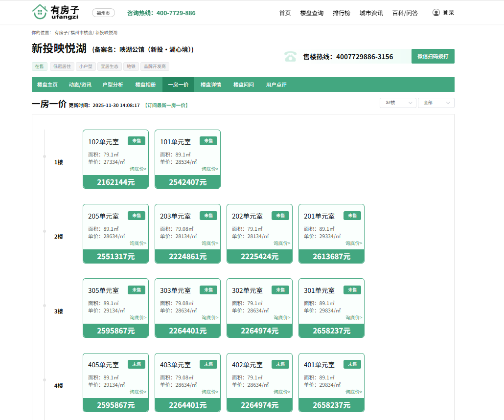Click the 地铁 tag under title
The height and width of the screenshot is (420, 504).
tap(131, 66)
